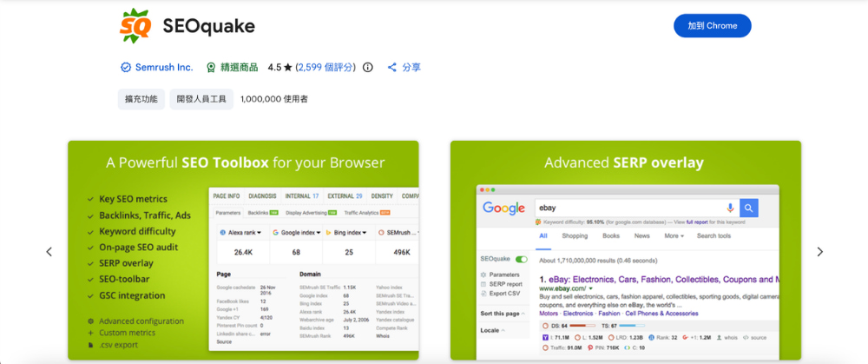This screenshot has height=364, width=868.
Task: Open the SEO Toolbox screenshot thumbnail
Action: coord(243,250)
